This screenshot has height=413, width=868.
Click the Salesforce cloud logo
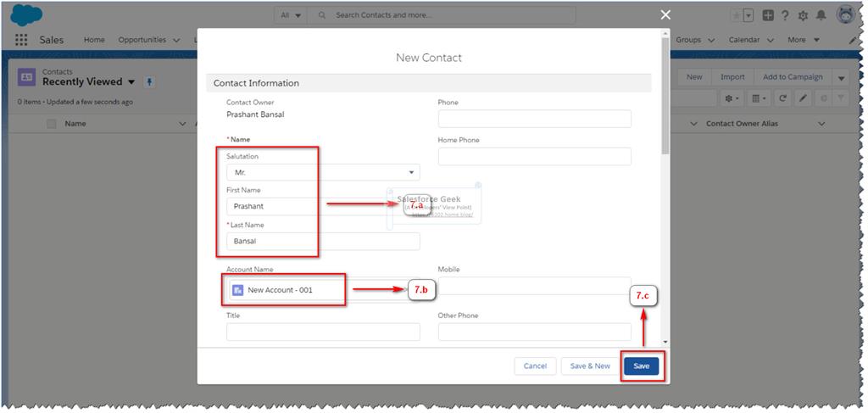coord(26,15)
